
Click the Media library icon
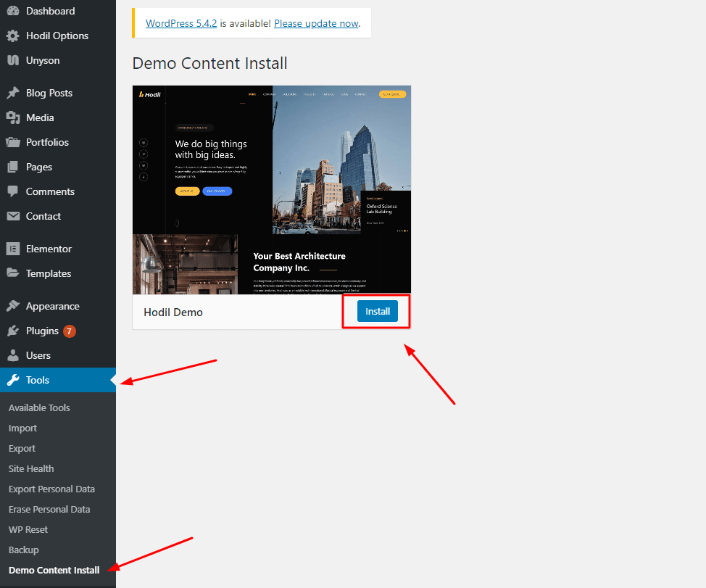click(x=13, y=117)
